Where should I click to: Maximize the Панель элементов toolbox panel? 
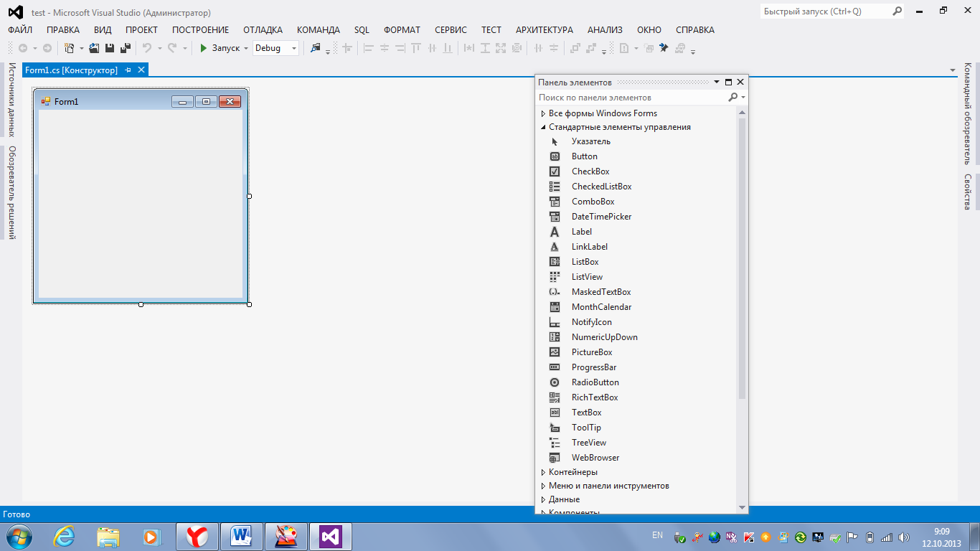pyautogui.click(x=728, y=82)
